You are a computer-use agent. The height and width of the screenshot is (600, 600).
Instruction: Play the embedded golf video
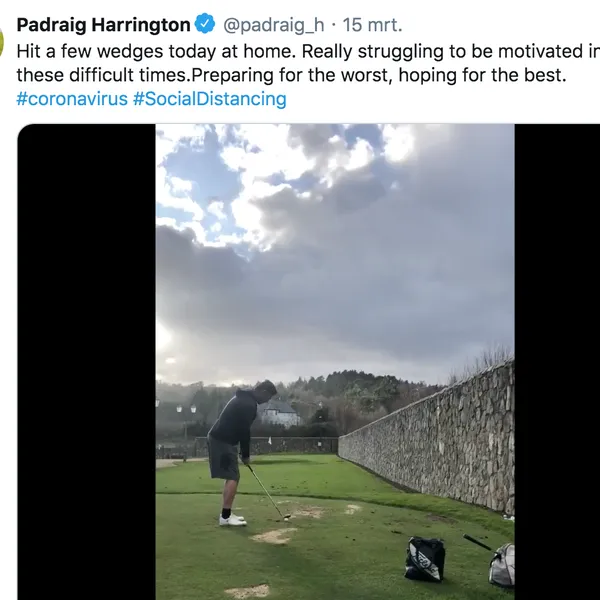(335, 362)
